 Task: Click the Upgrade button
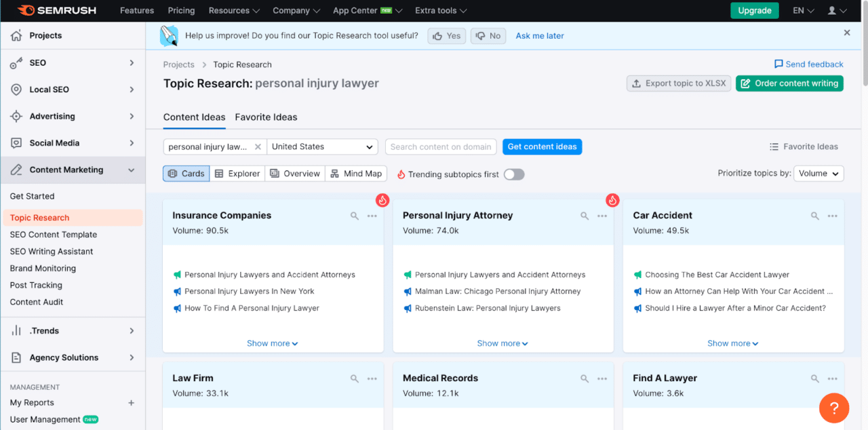click(755, 10)
